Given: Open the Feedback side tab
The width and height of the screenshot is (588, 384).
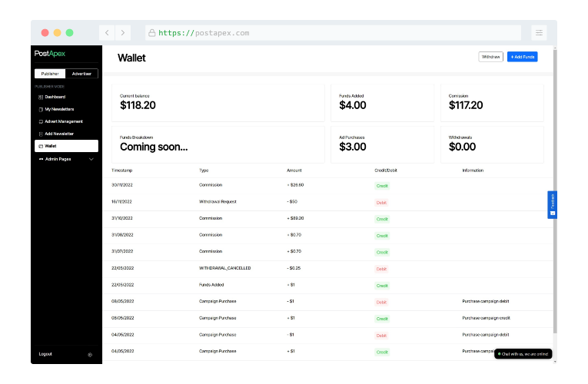Looking at the screenshot, I should tap(552, 204).
